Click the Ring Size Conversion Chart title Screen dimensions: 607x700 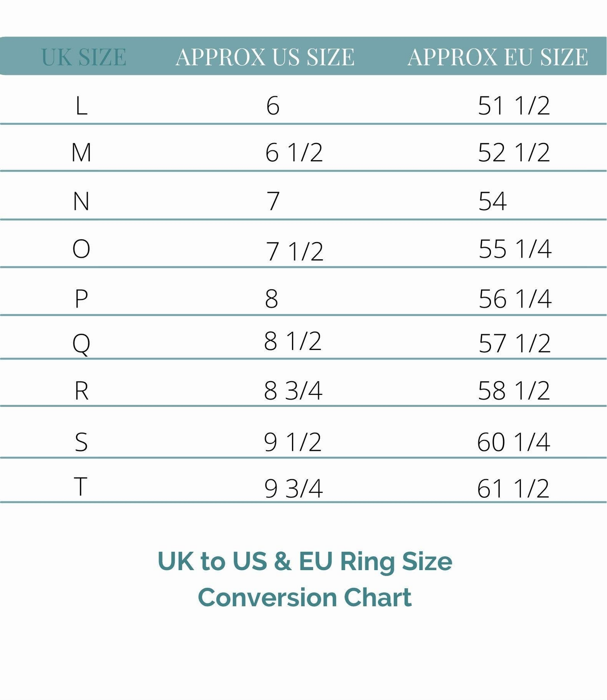(305, 579)
